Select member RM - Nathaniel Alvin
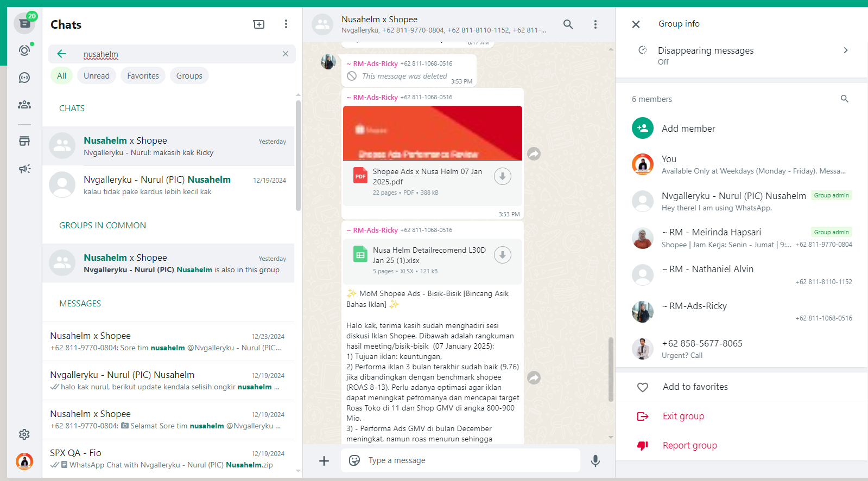This screenshot has height=481, width=868. (x=742, y=275)
